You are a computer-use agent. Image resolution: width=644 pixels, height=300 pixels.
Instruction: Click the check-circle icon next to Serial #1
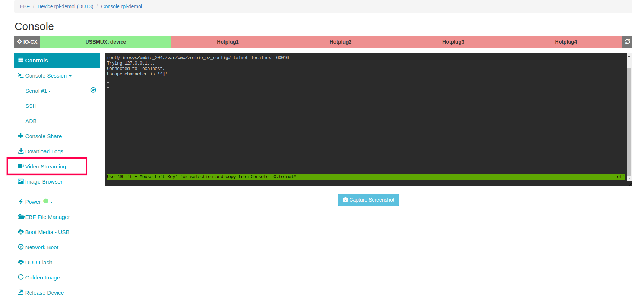coord(93,90)
